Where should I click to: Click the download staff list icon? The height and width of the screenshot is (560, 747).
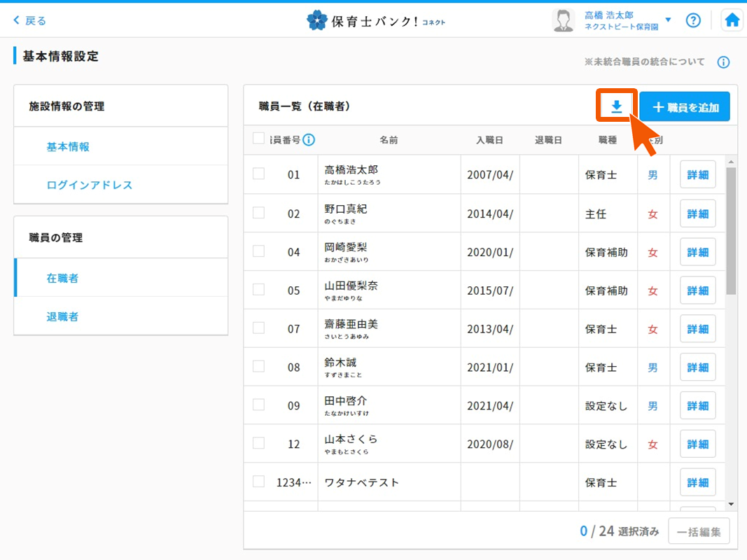(x=616, y=107)
